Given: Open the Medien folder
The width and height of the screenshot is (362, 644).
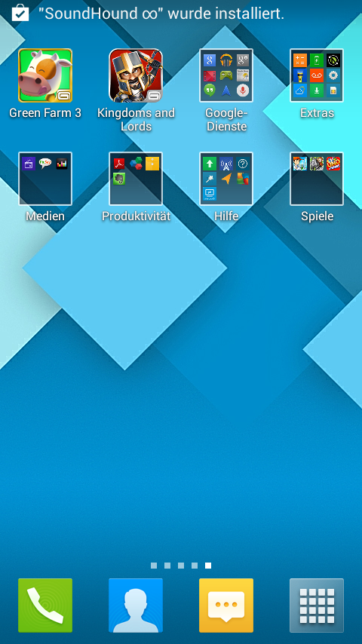Looking at the screenshot, I should click(45, 179).
